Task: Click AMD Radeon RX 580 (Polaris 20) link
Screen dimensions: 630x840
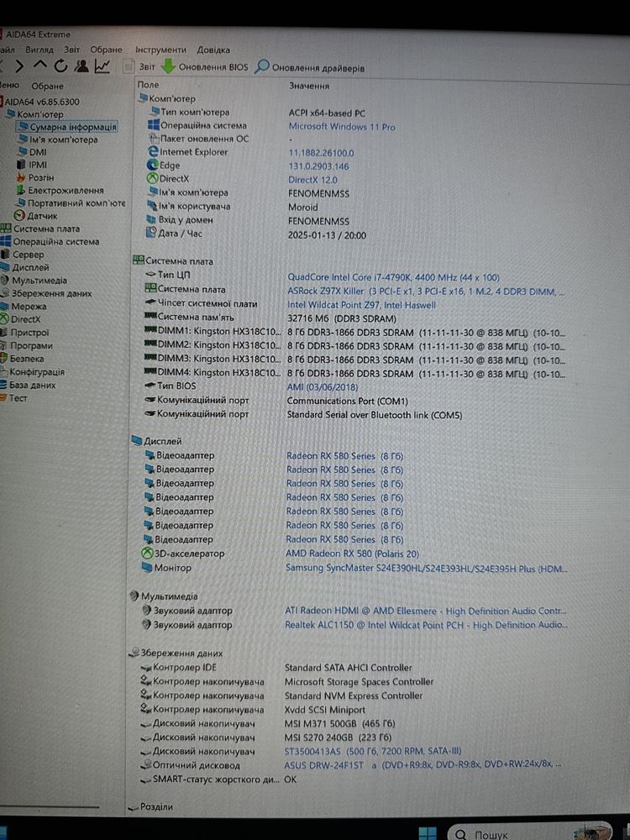Action: pos(352,554)
